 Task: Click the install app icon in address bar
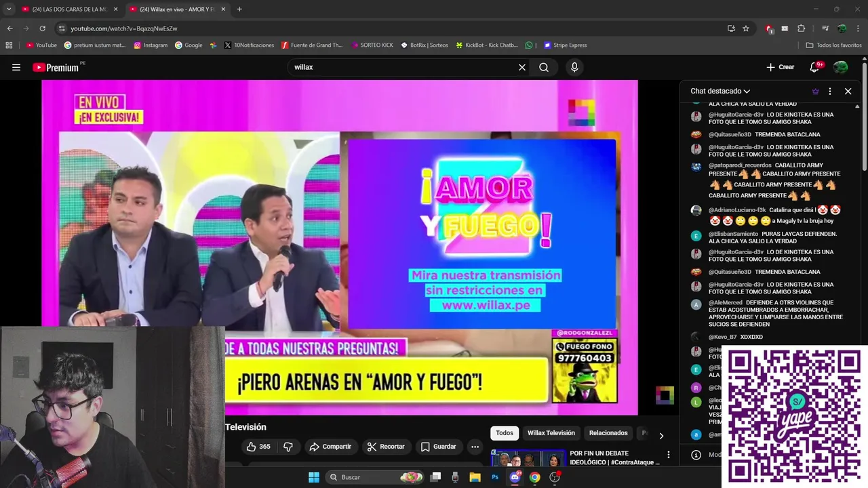coord(731,28)
